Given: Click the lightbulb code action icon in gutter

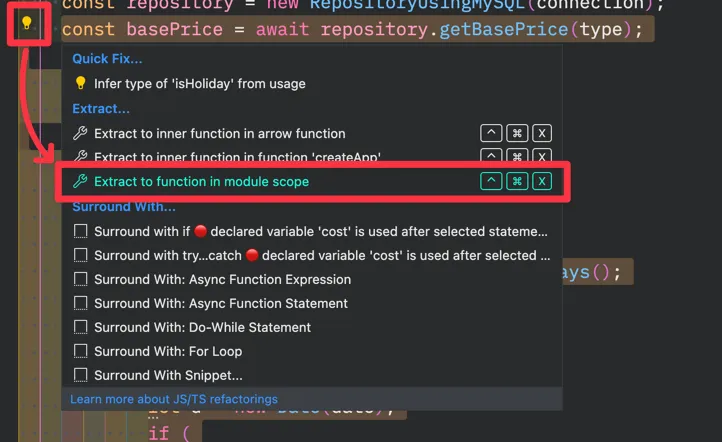Looking at the screenshot, I should [x=27, y=23].
